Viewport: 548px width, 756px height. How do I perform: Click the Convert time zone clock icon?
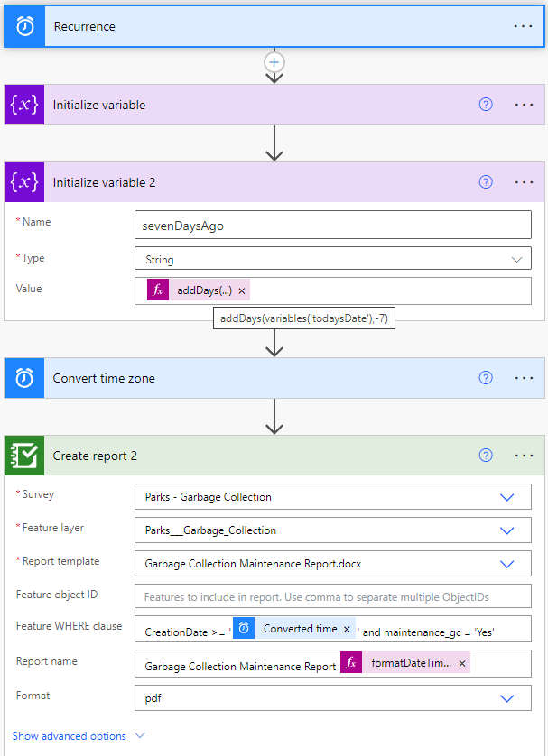click(23, 378)
